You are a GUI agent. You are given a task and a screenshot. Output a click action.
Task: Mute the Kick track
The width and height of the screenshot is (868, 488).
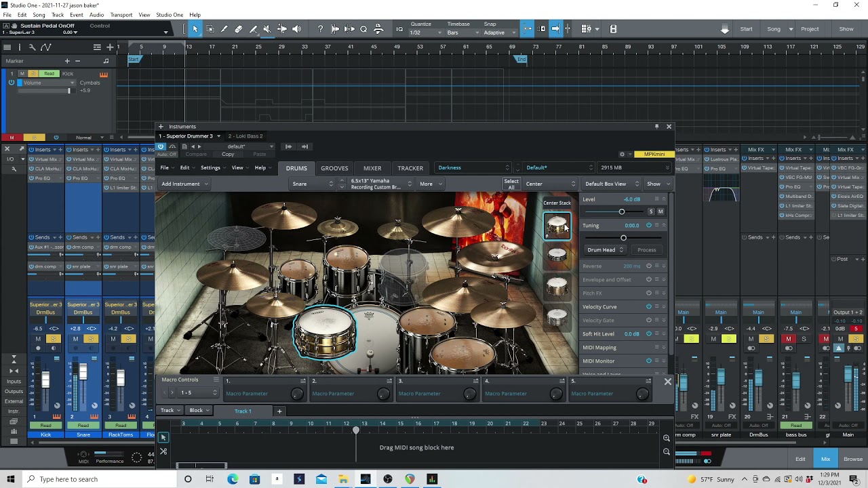[22, 73]
